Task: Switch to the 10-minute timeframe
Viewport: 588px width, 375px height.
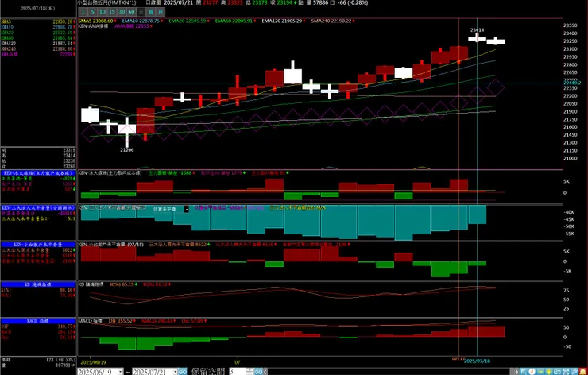Action: click(x=103, y=12)
